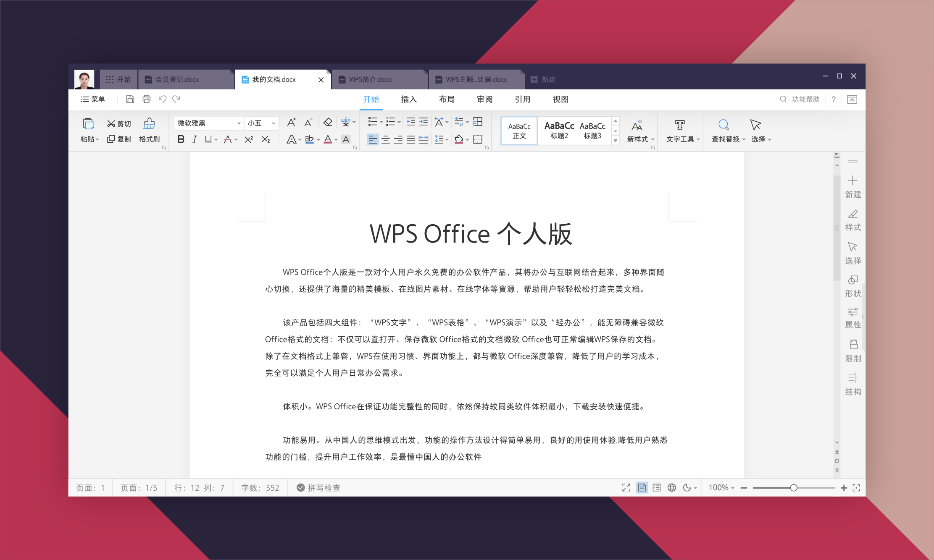Viewport: 934px width, 560px height.
Task: Click the Print icon in quick toolbar
Action: click(146, 99)
